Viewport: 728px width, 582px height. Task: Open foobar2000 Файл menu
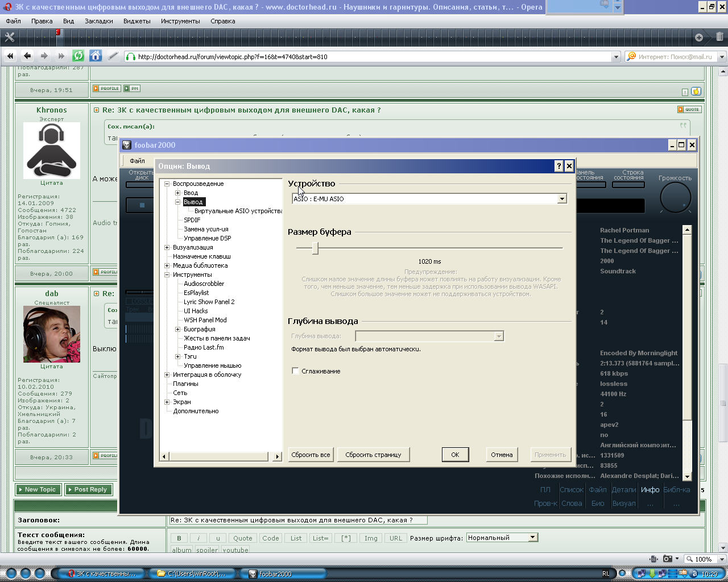[x=137, y=161]
